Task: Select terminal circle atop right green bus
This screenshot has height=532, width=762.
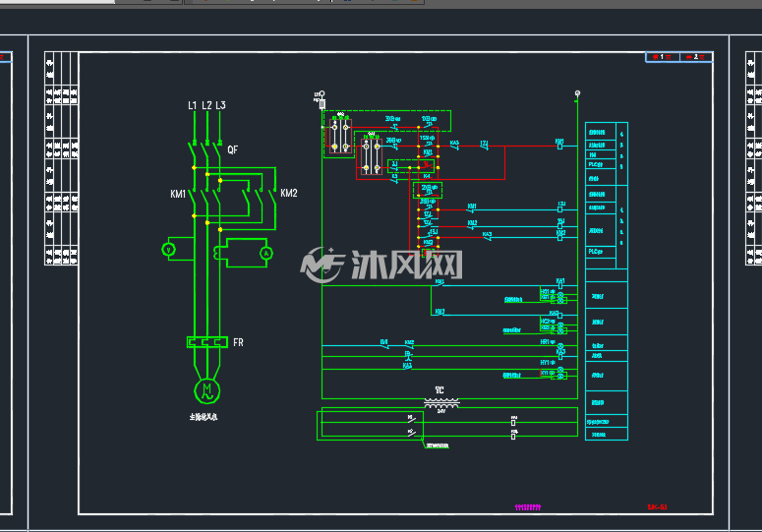Action: (x=577, y=92)
